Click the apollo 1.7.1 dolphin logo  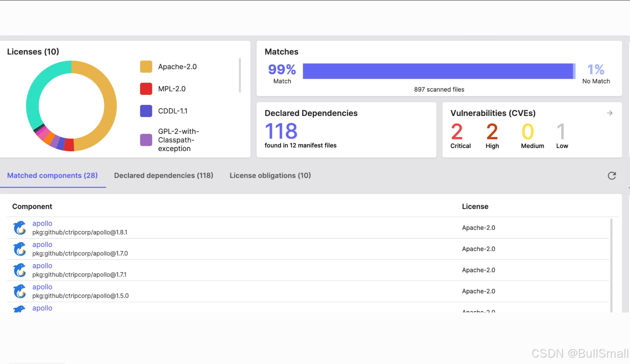tap(20, 270)
